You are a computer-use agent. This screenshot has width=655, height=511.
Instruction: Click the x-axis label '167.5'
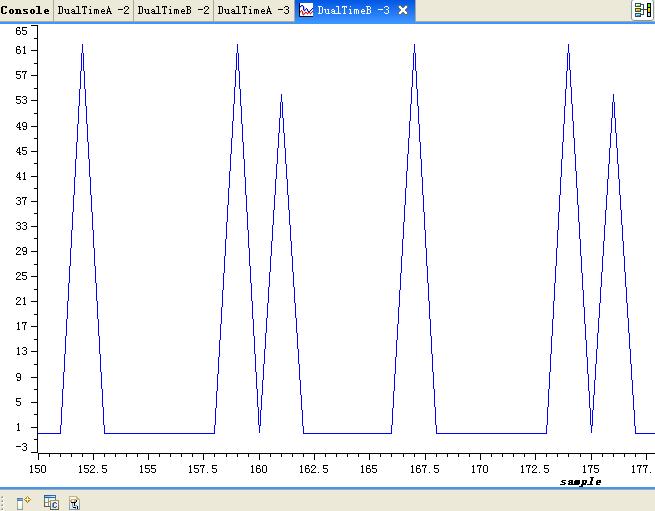[x=424, y=469]
